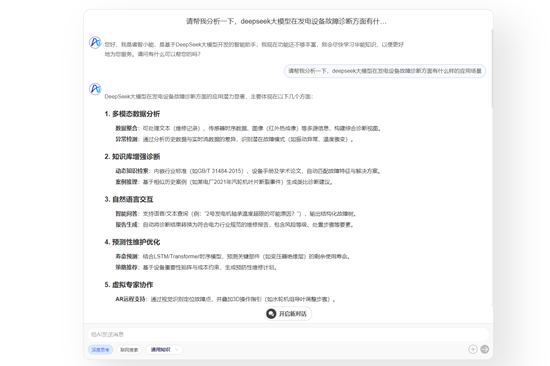The image size is (550, 366).
Task: Click the 开启新对话 button
Action: click(288, 314)
